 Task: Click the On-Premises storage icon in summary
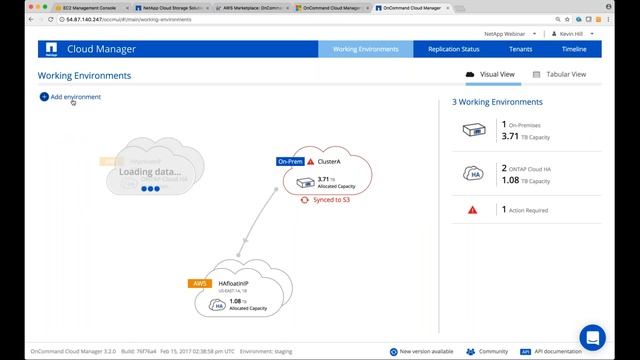(474, 130)
